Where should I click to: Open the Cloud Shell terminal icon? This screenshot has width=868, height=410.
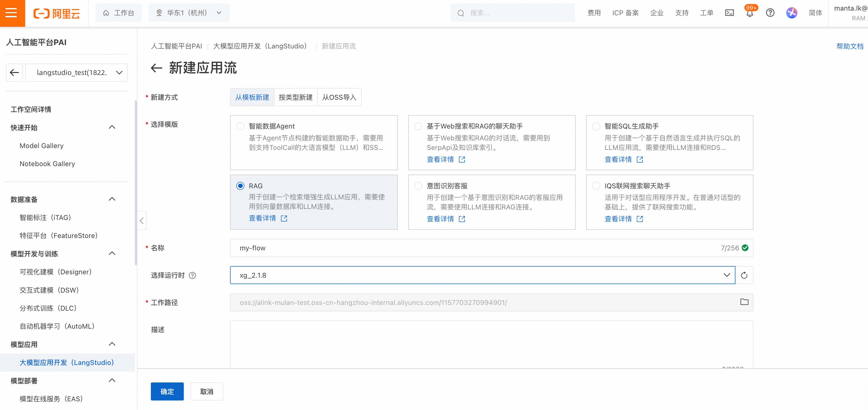729,13
